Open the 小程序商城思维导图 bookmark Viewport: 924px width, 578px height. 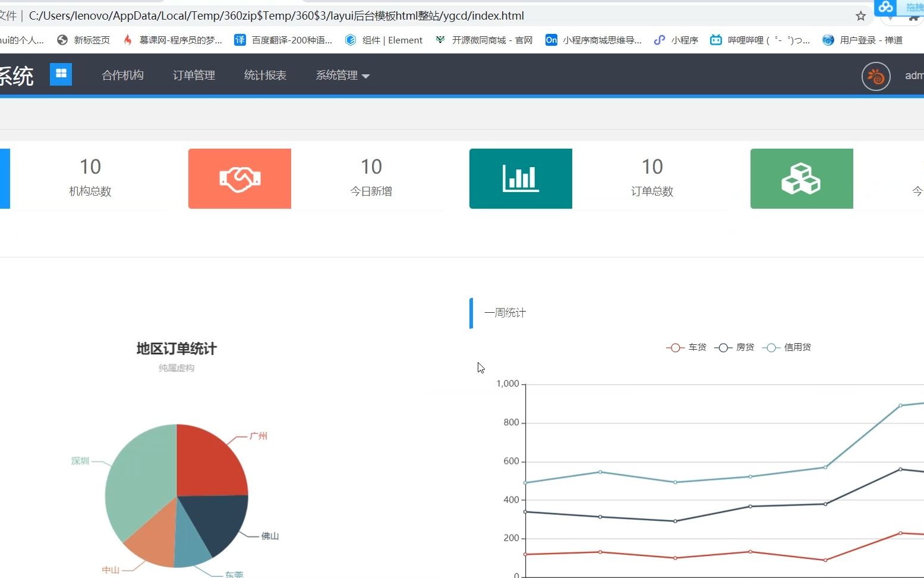594,40
